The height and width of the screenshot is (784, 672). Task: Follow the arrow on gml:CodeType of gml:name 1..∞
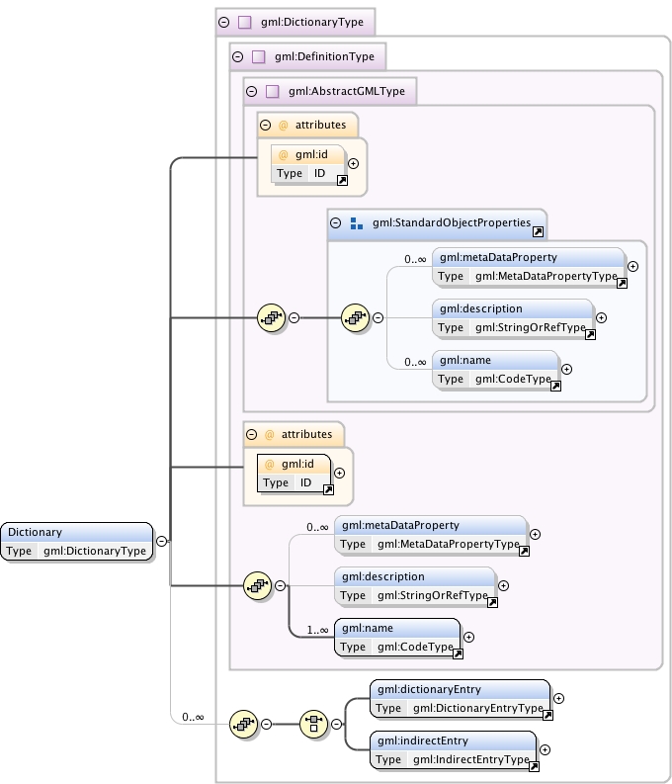tap(458, 654)
